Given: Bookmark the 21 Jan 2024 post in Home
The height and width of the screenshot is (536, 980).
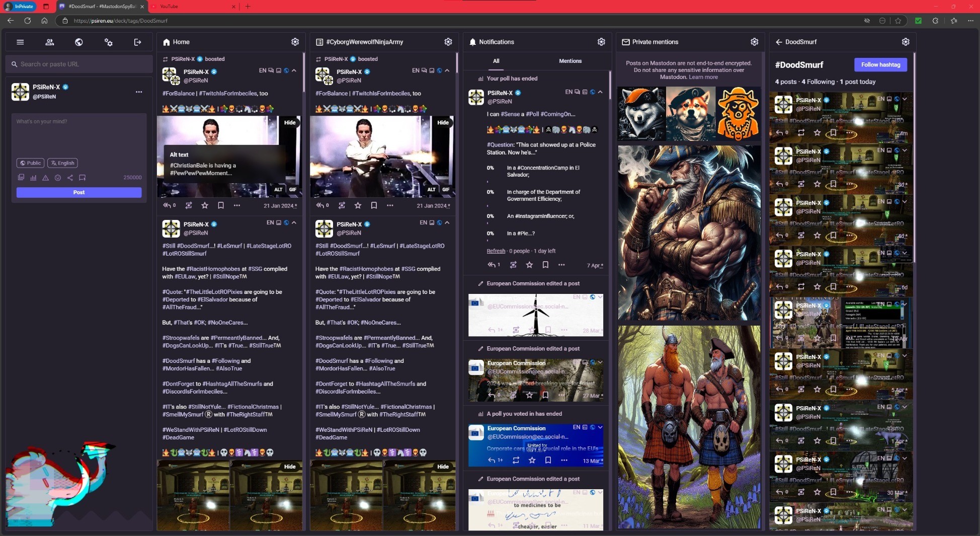Looking at the screenshot, I should point(221,205).
